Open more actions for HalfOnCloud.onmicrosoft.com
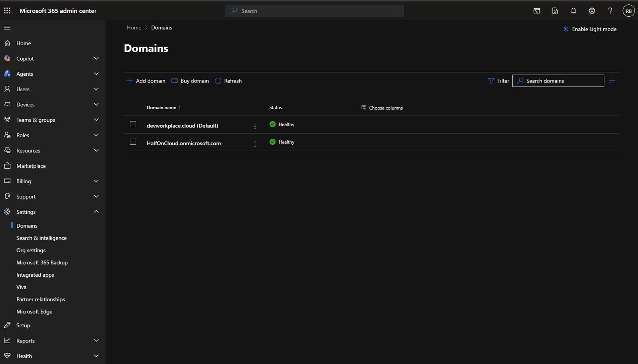The image size is (638, 364). coord(255,144)
